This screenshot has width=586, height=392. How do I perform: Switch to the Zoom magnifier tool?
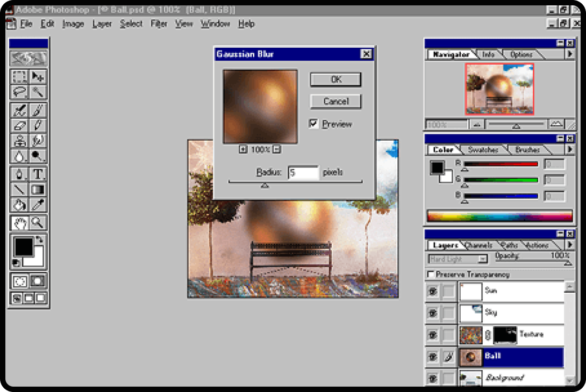38,222
